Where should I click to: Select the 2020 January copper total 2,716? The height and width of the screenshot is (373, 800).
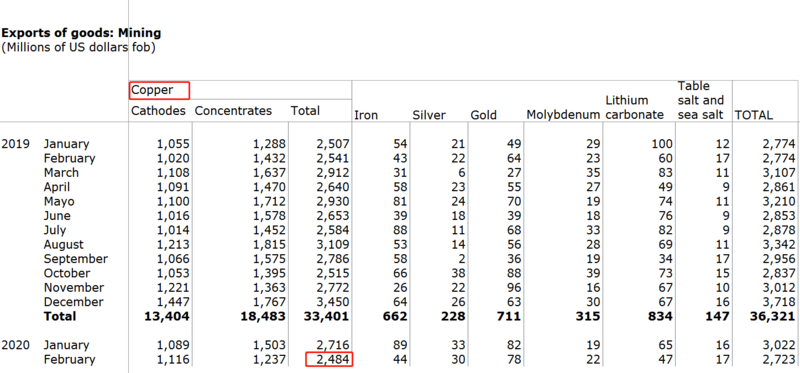(x=333, y=345)
